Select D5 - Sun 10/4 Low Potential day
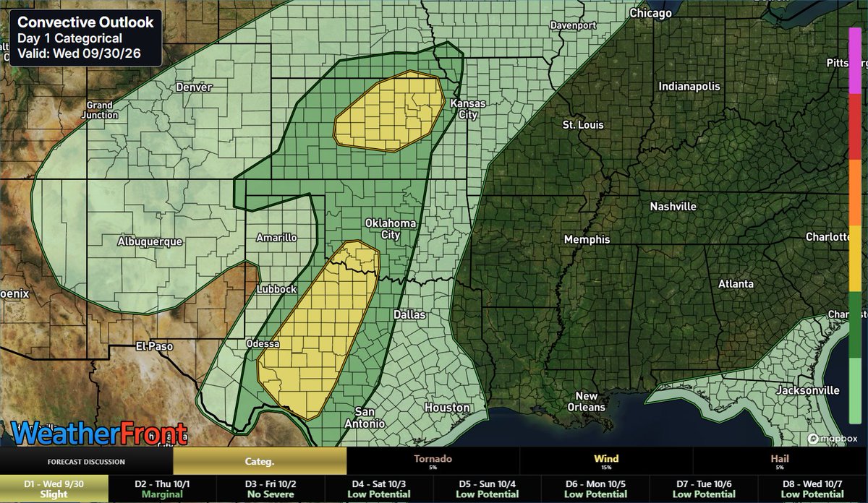This screenshot has height=503, width=868. click(x=488, y=489)
